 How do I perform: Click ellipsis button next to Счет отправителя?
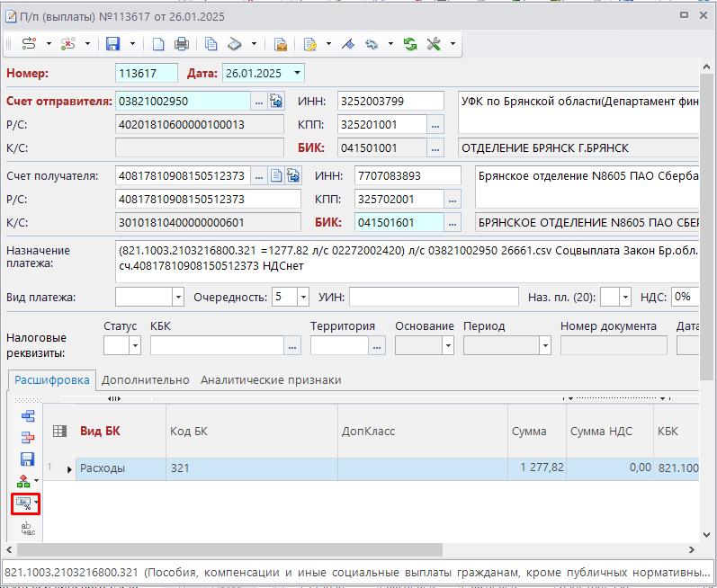[x=259, y=101]
